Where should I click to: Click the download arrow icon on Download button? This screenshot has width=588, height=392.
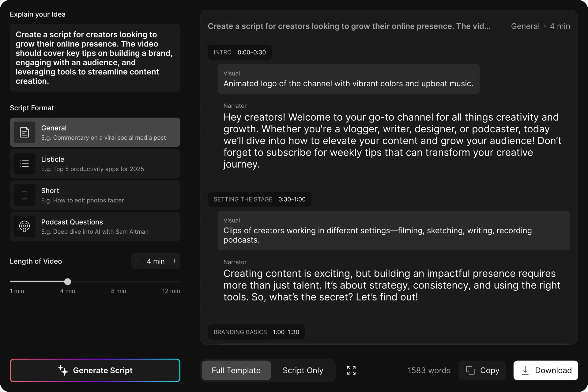coord(526,370)
